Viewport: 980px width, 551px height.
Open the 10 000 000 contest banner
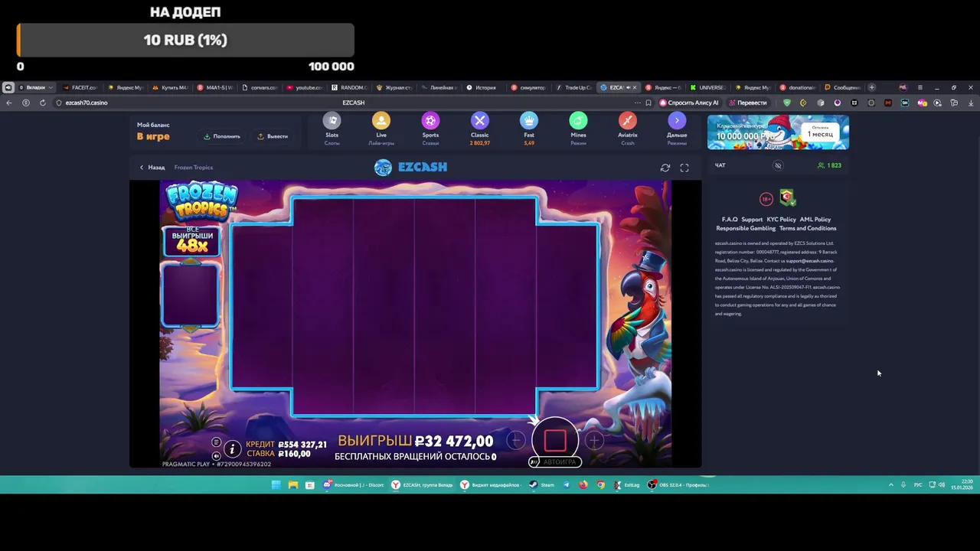tap(778, 132)
